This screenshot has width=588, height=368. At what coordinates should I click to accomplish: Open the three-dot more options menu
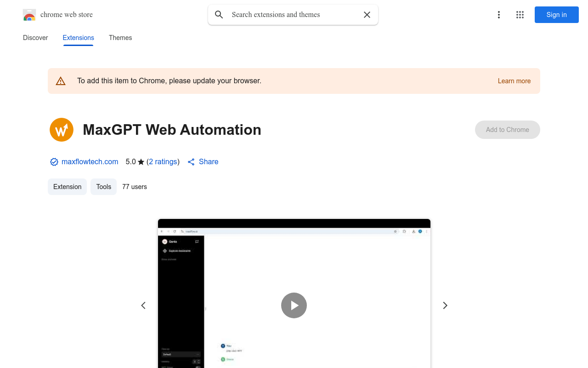click(x=499, y=15)
